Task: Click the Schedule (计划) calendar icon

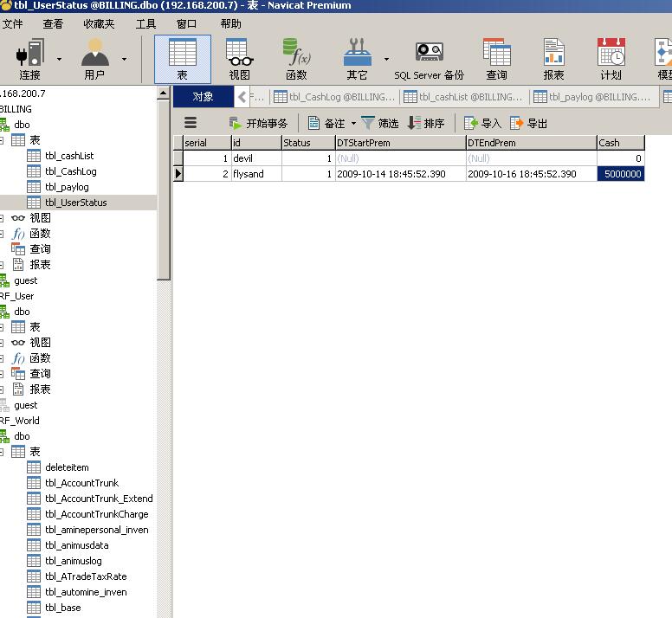Action: pos(611,58)
